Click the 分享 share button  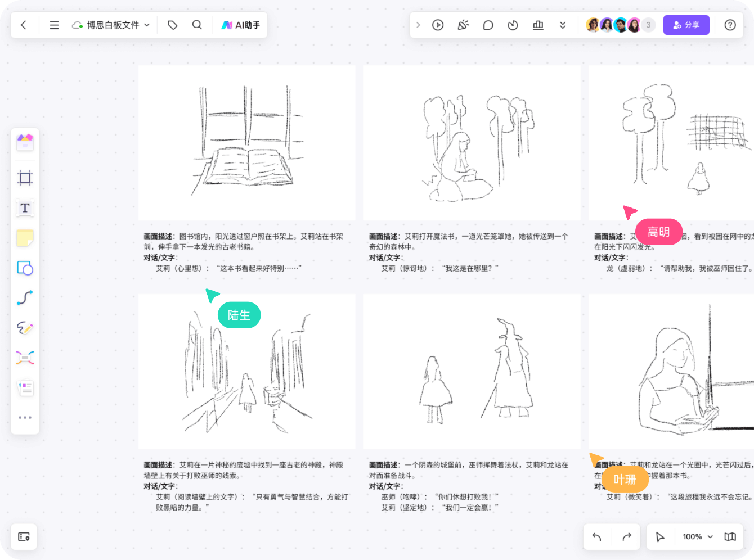click(x=686, y=25)
